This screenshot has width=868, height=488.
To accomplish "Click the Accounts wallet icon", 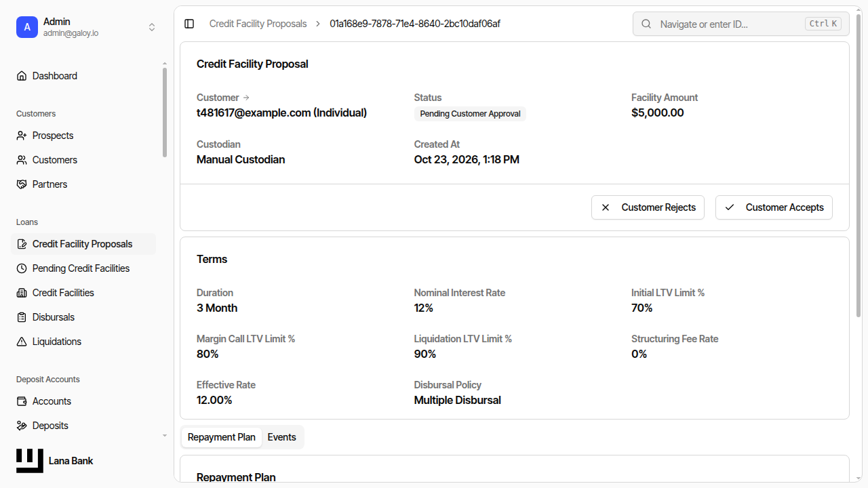I will pyautogui.click(x=22, y=401).
